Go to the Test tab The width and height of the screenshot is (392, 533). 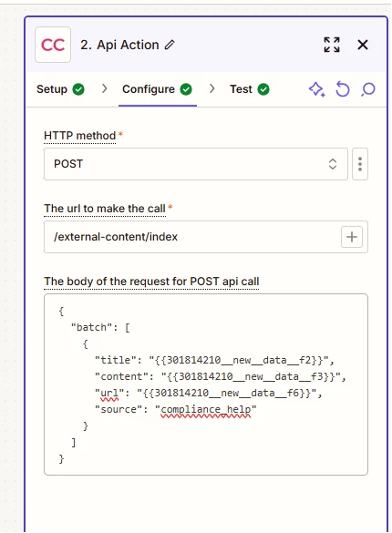(x=250, y=89)
